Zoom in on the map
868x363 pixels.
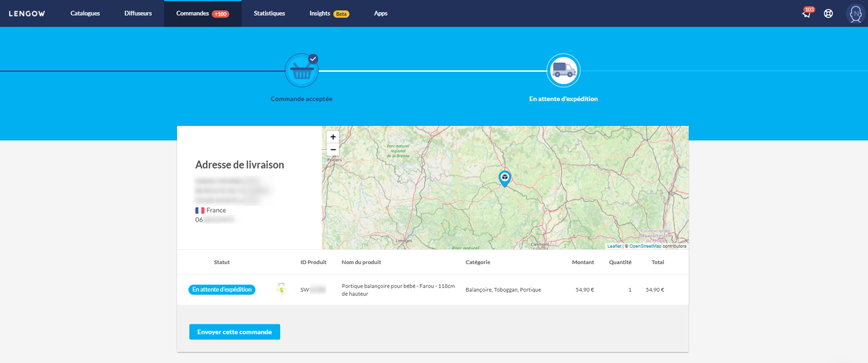coord(333,137)
